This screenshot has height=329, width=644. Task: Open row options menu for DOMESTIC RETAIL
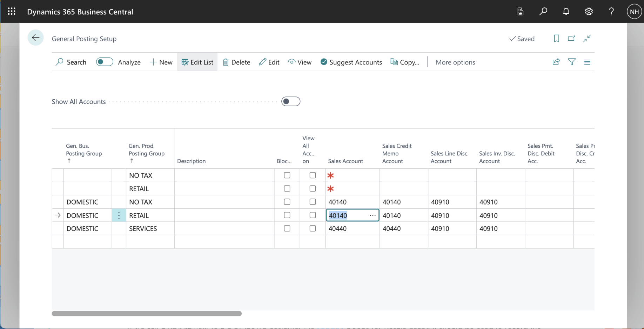click(x=119, y=215)
